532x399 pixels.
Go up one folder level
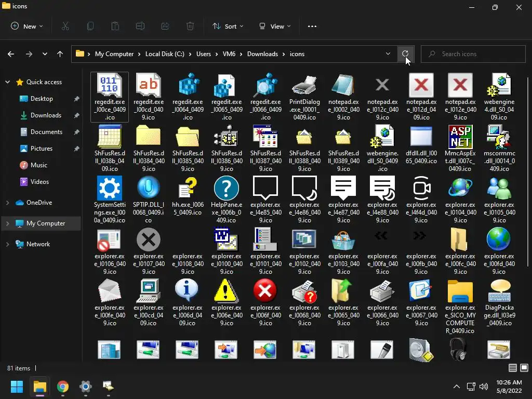60,54
